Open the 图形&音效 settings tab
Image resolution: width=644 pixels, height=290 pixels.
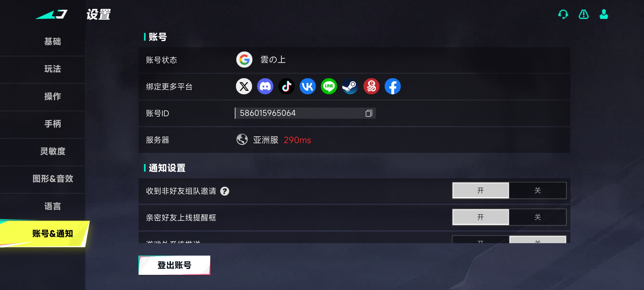[52, 179]
